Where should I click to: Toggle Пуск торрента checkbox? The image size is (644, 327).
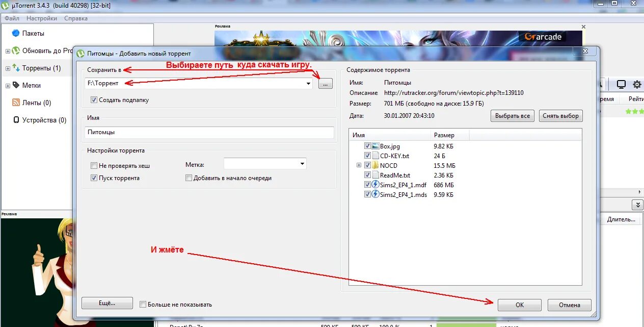pyautogui.click(x=94, y=178)
